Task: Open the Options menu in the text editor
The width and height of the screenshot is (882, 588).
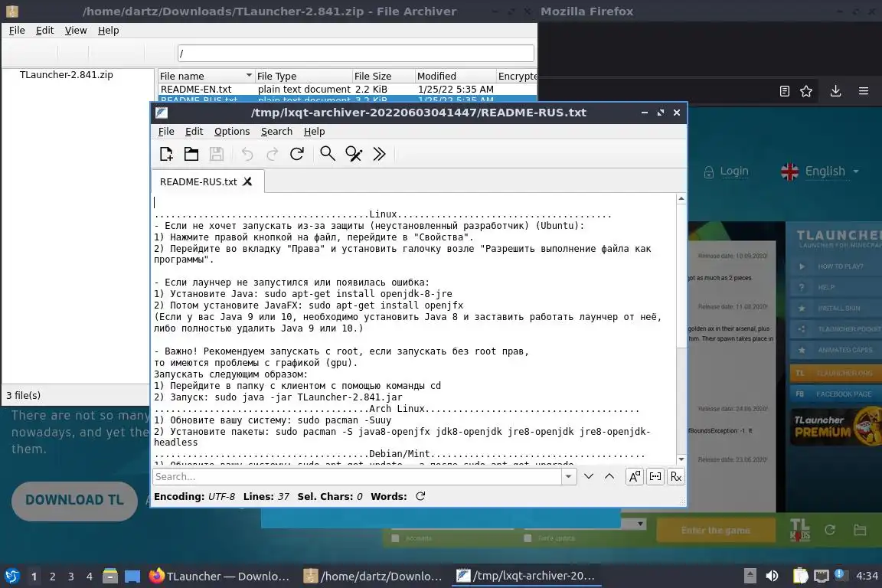Action: pos(232,131)
